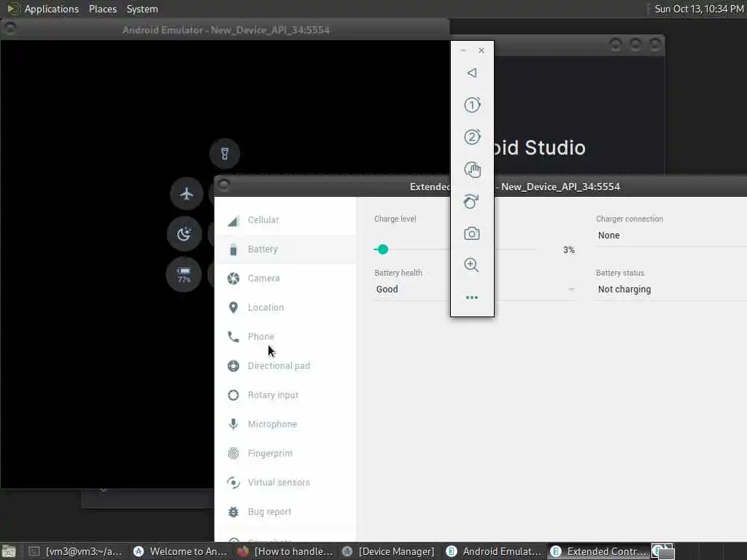
Task: Click the Bug report bug icon
Action: pos(233,512)
